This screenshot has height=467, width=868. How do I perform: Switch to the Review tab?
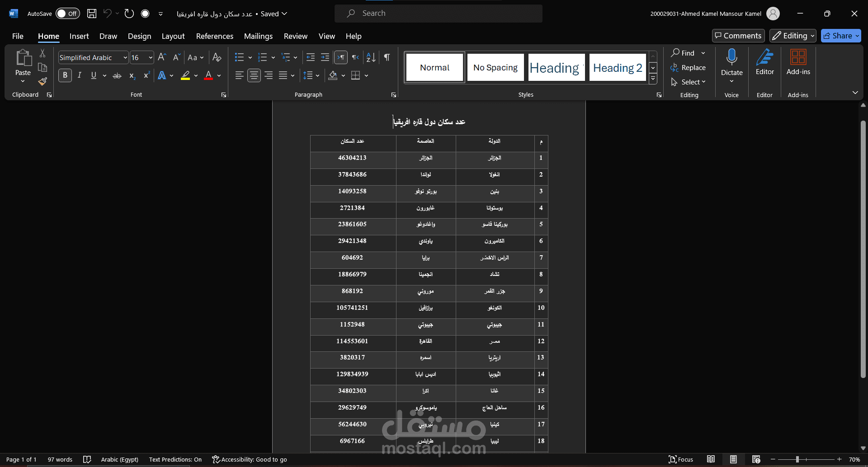click(x=296, y=36)
